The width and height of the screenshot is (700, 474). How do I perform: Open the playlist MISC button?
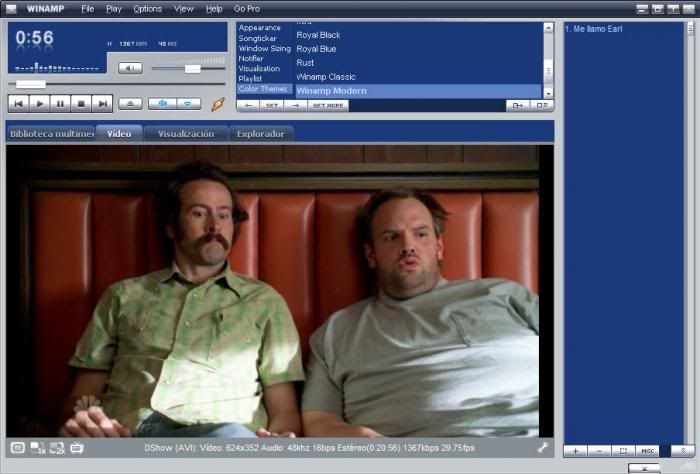[647, 451]
